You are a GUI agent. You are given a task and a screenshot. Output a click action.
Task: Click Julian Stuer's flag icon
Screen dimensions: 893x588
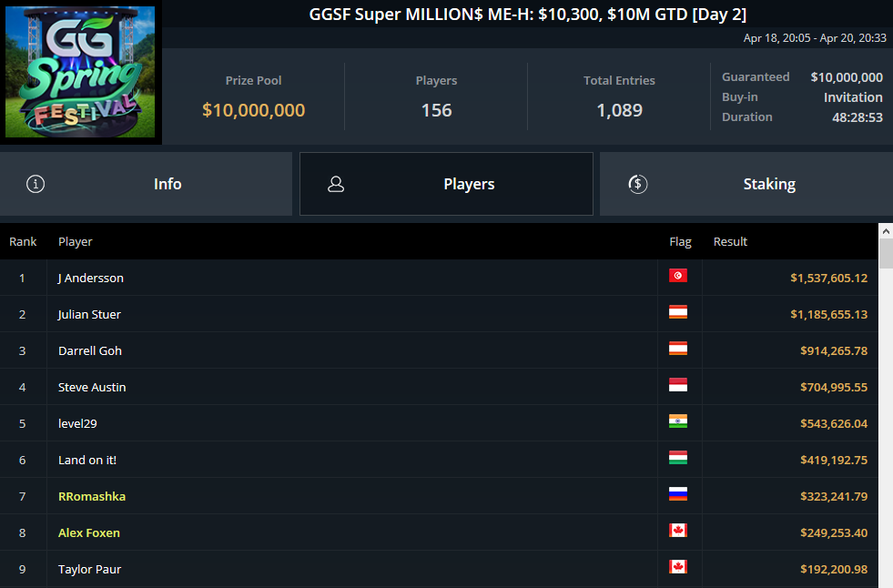[678, 312]
